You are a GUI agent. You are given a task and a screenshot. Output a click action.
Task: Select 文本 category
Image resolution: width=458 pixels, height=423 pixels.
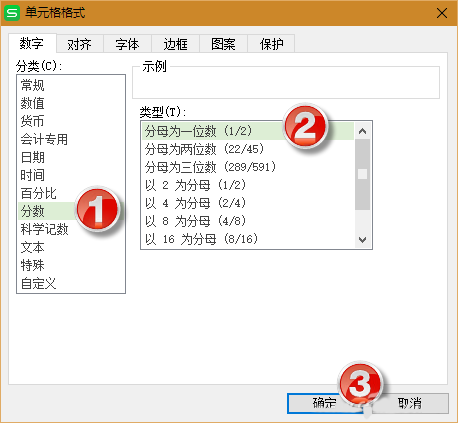click(x=71, y=247)
